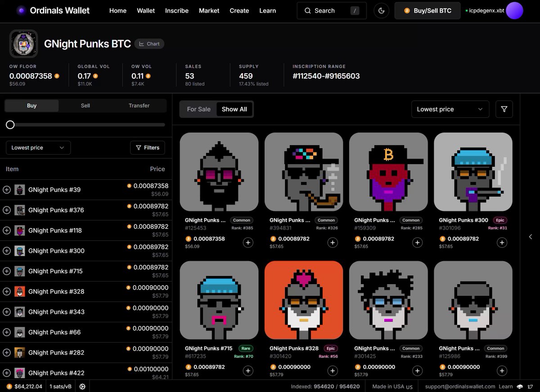Click the Ordinals Wallet logo icon
The height and width of the screenshot is (392, 540).
(x=21, y=10)
